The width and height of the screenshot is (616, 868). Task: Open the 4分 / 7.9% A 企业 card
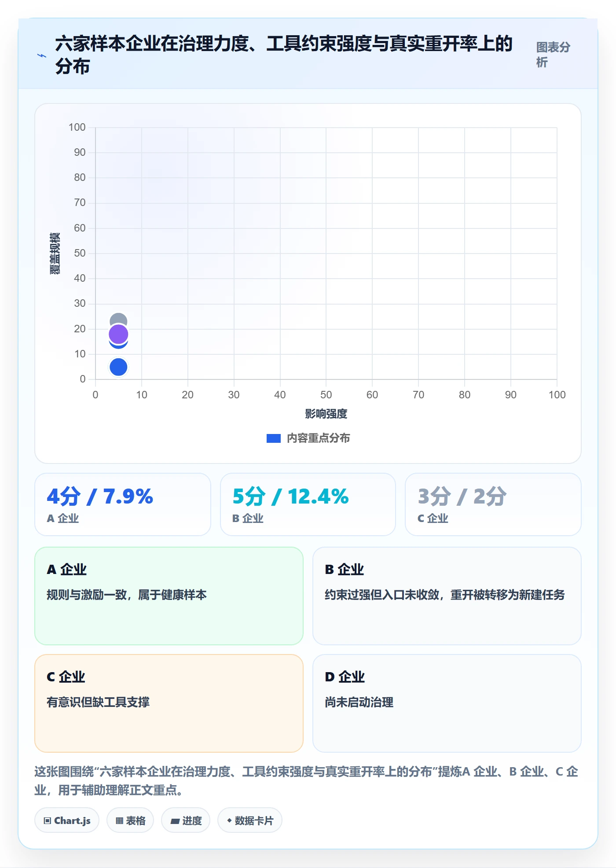123,504
